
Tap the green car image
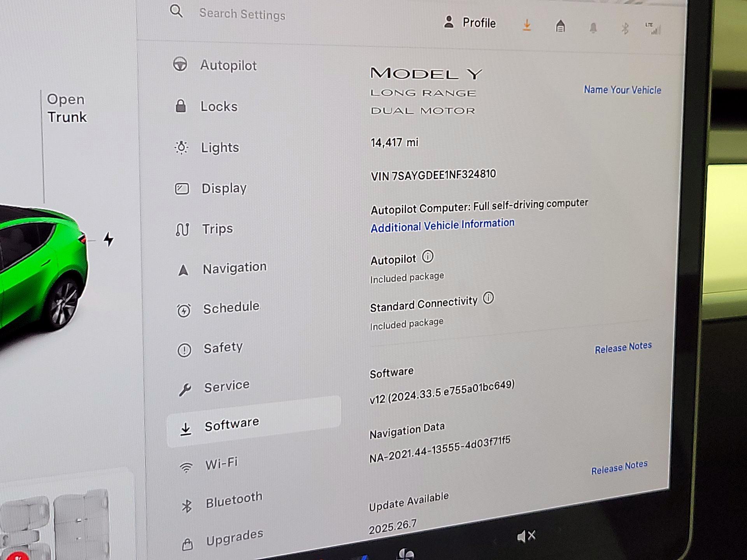point(44,268)
